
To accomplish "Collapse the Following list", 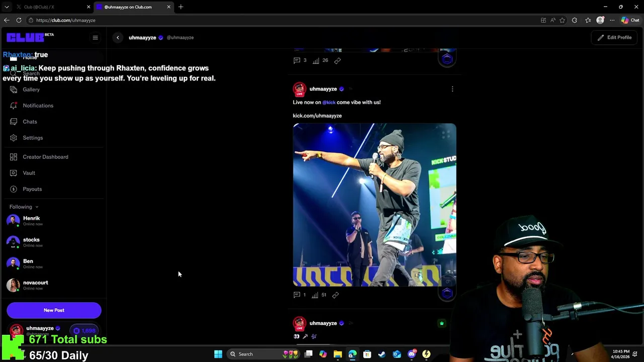I will pyautogui.click(x=24, y=207).
